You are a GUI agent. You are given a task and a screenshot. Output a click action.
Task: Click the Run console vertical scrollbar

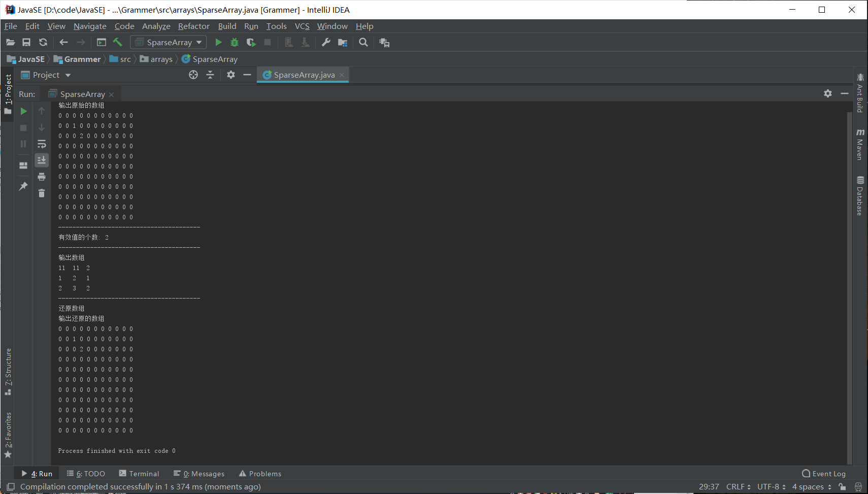[x=850, y=288]
